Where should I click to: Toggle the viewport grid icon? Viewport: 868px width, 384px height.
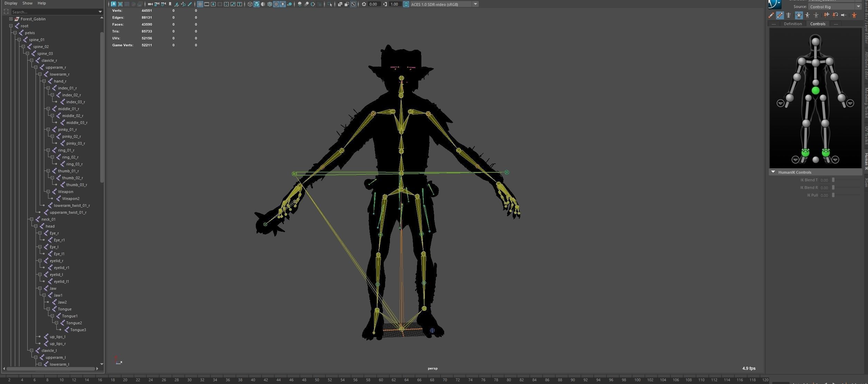click(200, 4)
